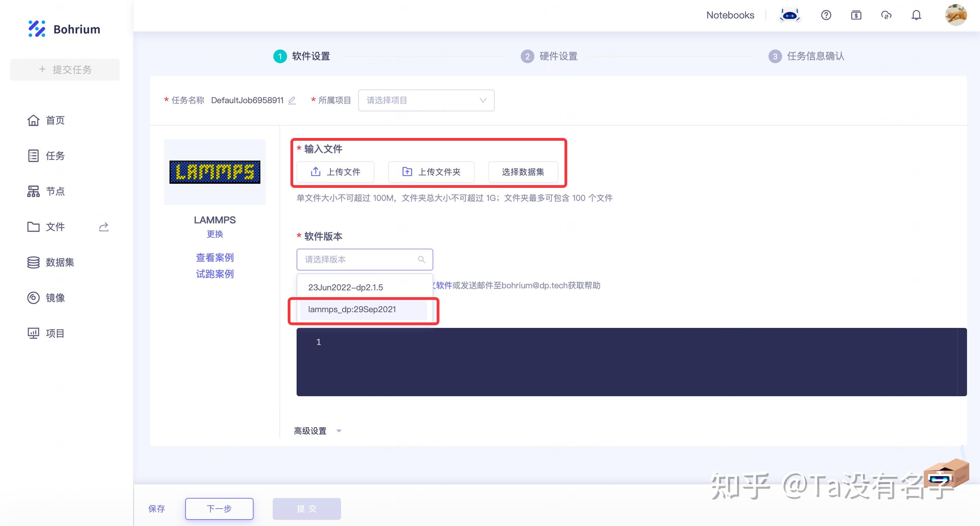Open the 查看案例 examples link

(x=215, y=258)
